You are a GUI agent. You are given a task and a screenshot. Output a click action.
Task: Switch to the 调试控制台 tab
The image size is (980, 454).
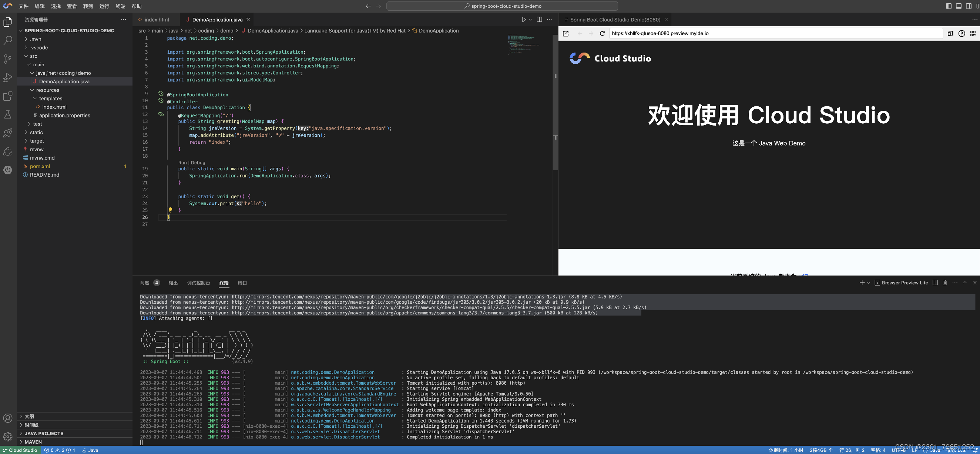click(x=198, y=283)
